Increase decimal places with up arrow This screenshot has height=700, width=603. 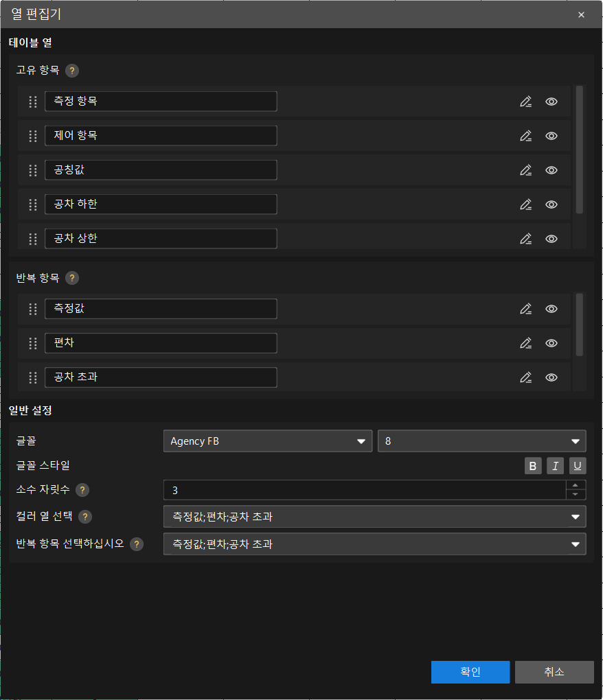coord(576,485)
